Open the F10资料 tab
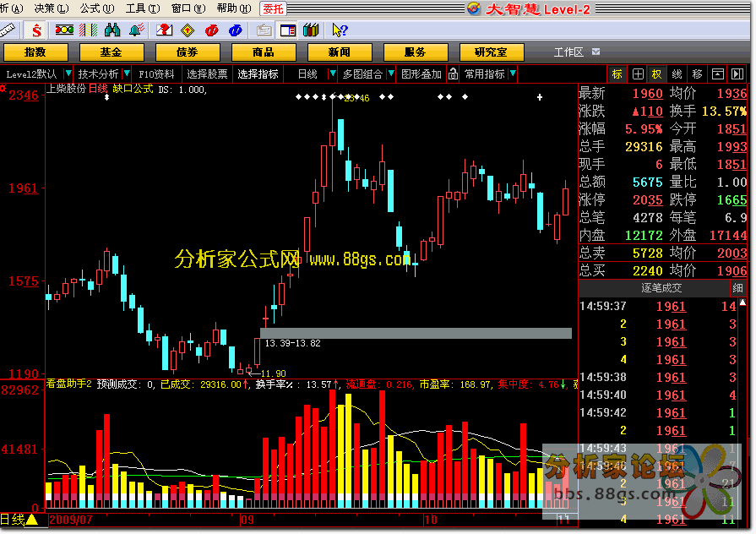Screen dimensions: 756x534 pyautogui.click(x=157, y=74)
